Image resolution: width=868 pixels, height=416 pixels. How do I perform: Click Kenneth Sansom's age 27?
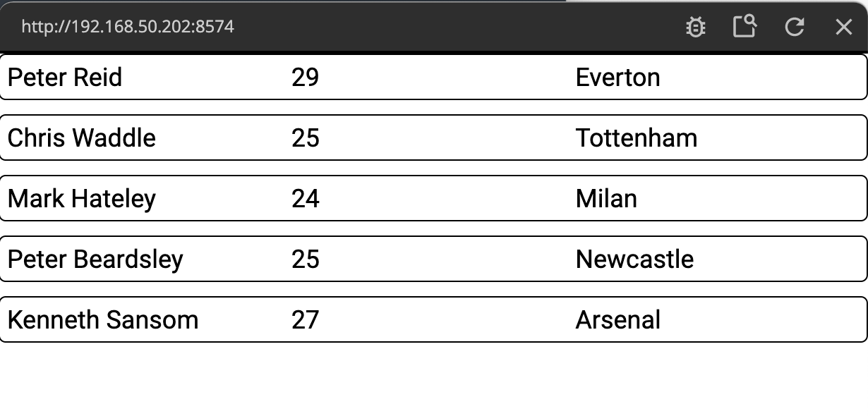coord(305,319)
